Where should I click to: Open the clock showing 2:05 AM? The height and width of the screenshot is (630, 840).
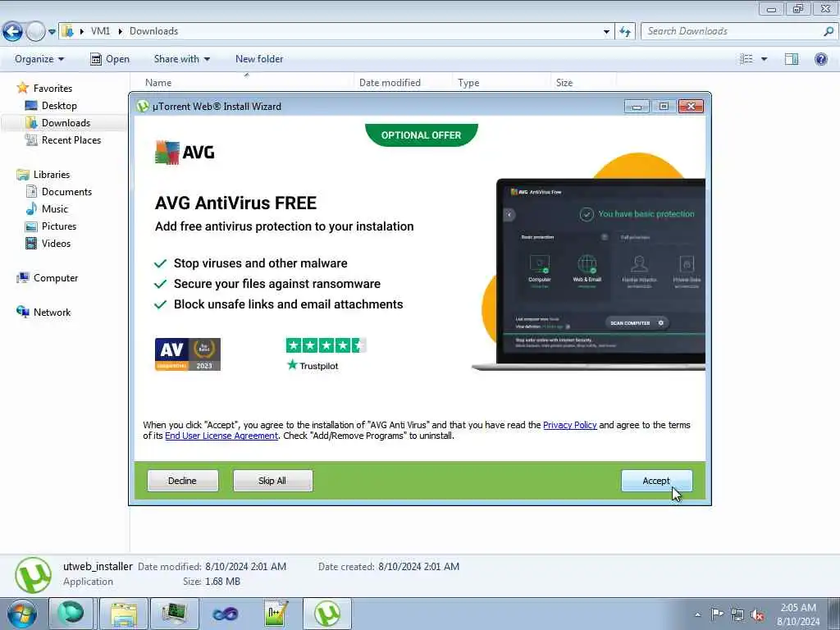tap(797, 614)
